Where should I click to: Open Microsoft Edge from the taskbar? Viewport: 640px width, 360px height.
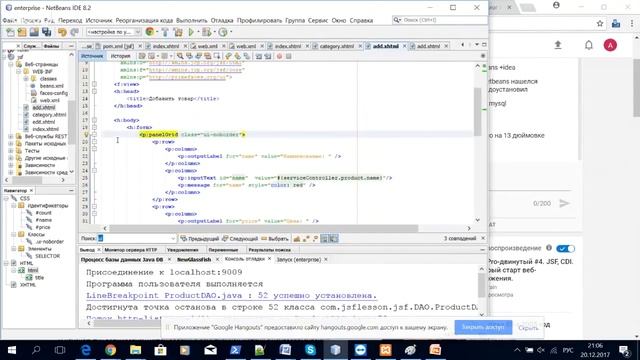tap(85, 350)
